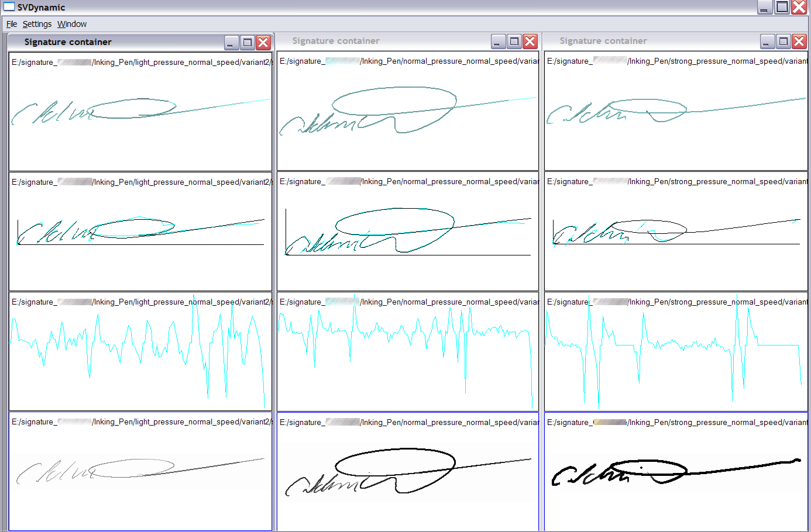
Task: Close the main SVDynamic window
Action: [799, 7]
